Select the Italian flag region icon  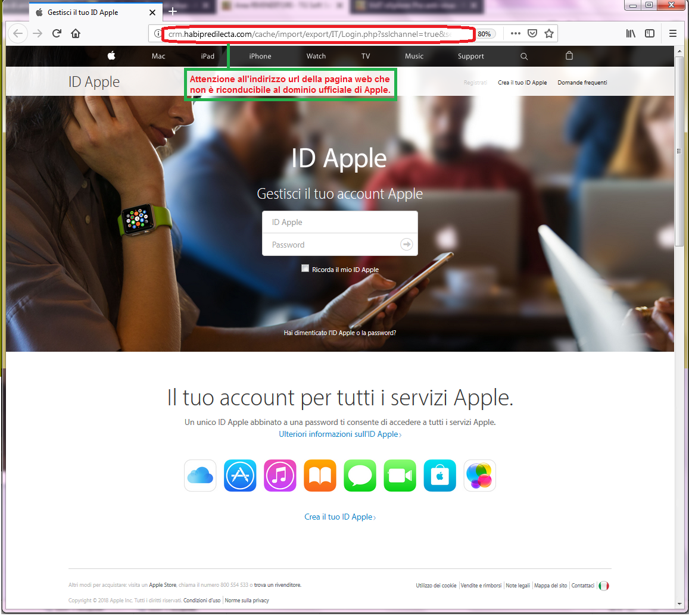(604, 586)
